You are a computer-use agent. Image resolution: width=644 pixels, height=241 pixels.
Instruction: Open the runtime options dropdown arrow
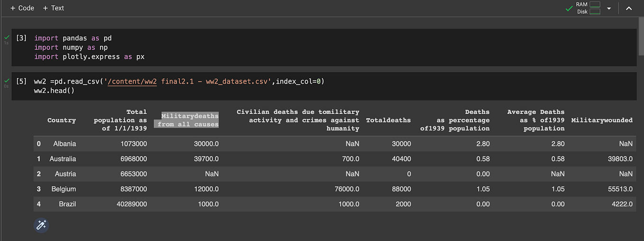click(609, 9)
